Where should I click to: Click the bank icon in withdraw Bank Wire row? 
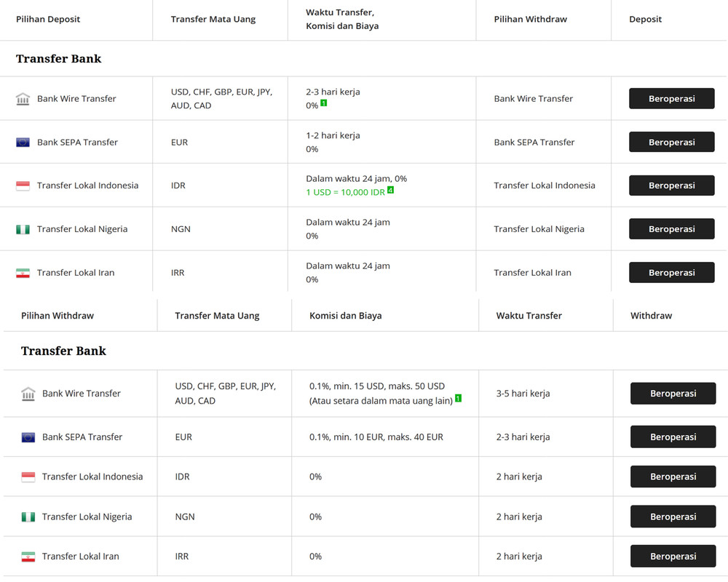point(28,394)
